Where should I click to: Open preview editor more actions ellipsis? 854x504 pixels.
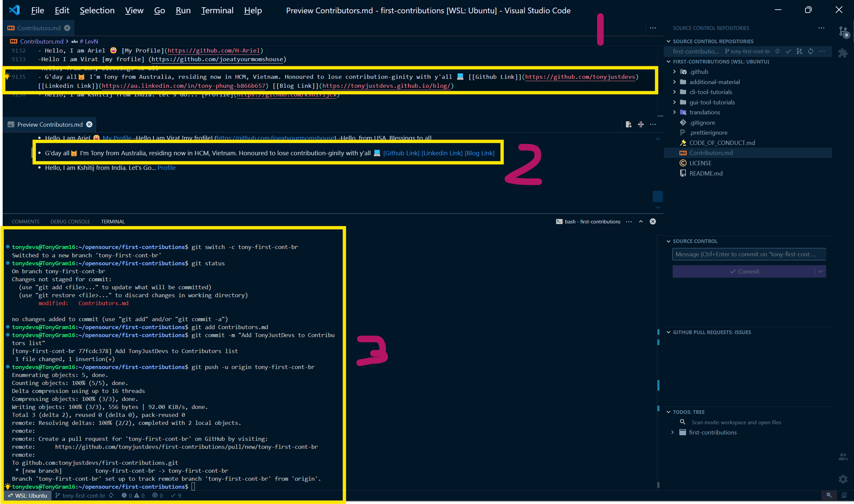pyautogui.click(x=653, y=124)
